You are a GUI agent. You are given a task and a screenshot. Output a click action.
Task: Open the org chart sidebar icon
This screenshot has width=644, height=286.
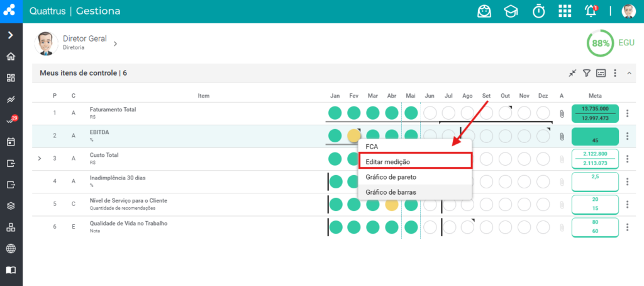click(11, 227)
